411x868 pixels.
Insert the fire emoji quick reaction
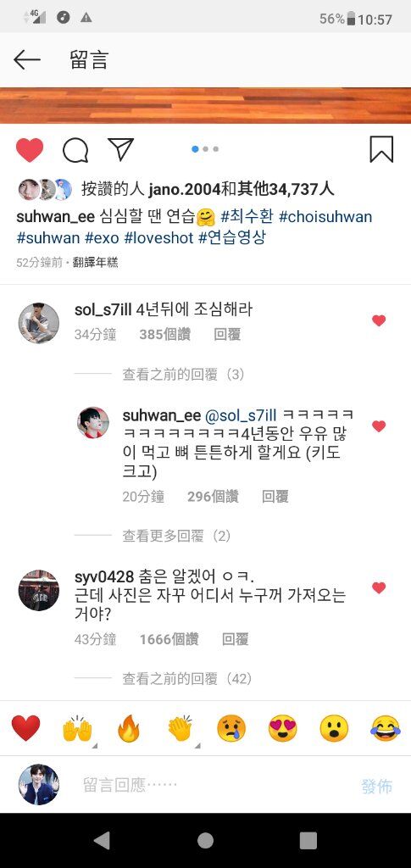pos(129,728)
